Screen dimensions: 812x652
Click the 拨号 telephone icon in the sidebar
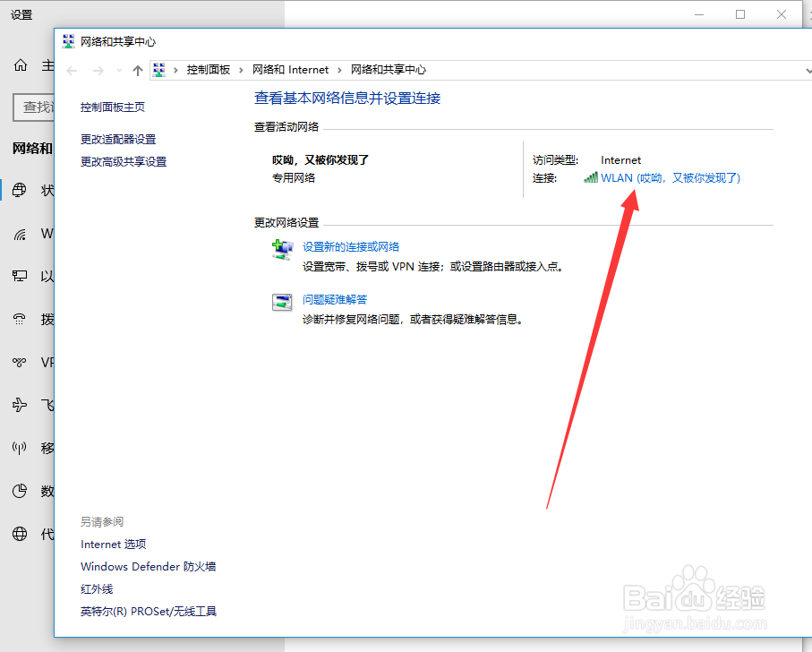click(x=19, y=319)
